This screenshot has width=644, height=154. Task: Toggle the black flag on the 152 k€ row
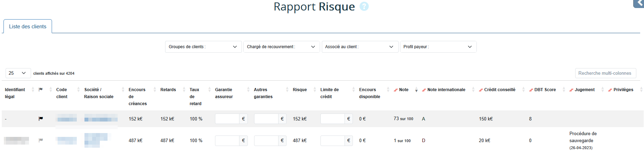(40, 119)
